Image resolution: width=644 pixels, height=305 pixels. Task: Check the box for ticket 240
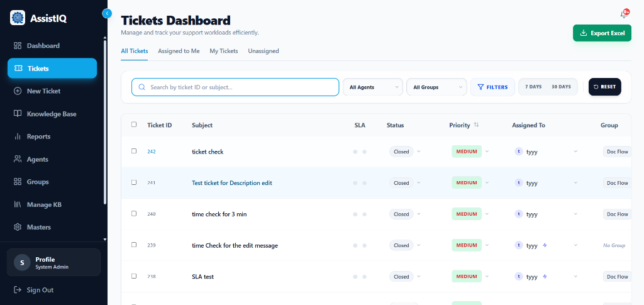coord(134,213)
